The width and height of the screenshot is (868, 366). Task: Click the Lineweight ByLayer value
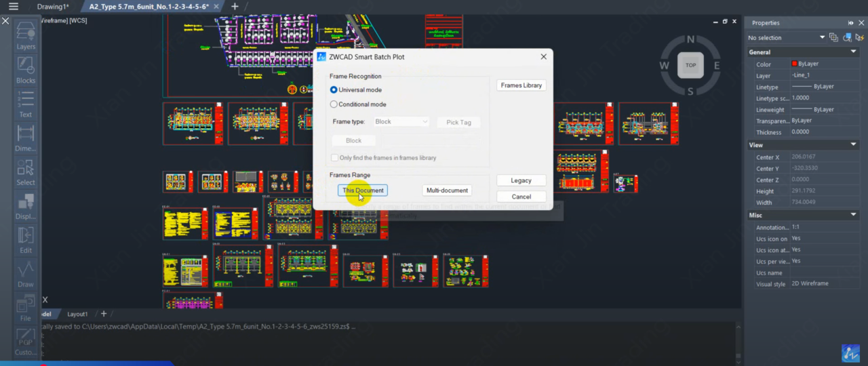[825, 109]
